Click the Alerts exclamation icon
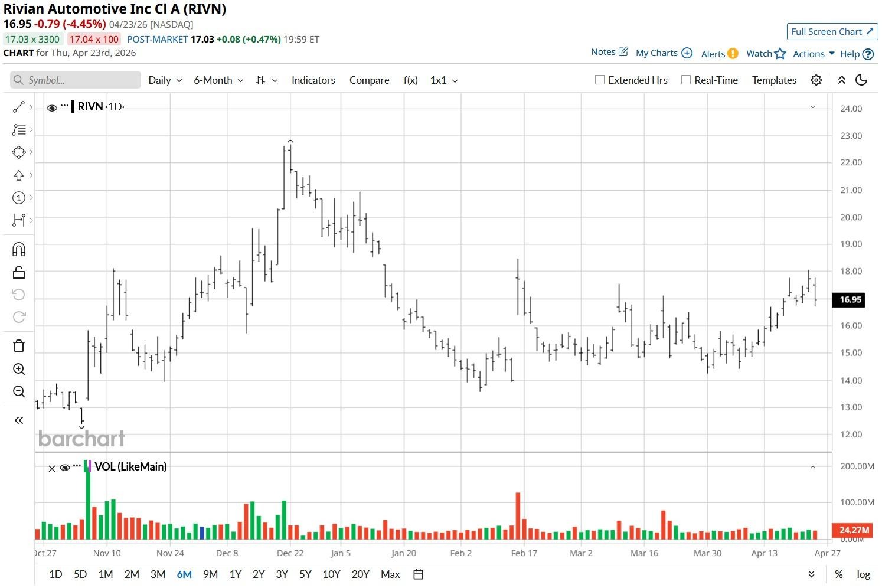 733,53
